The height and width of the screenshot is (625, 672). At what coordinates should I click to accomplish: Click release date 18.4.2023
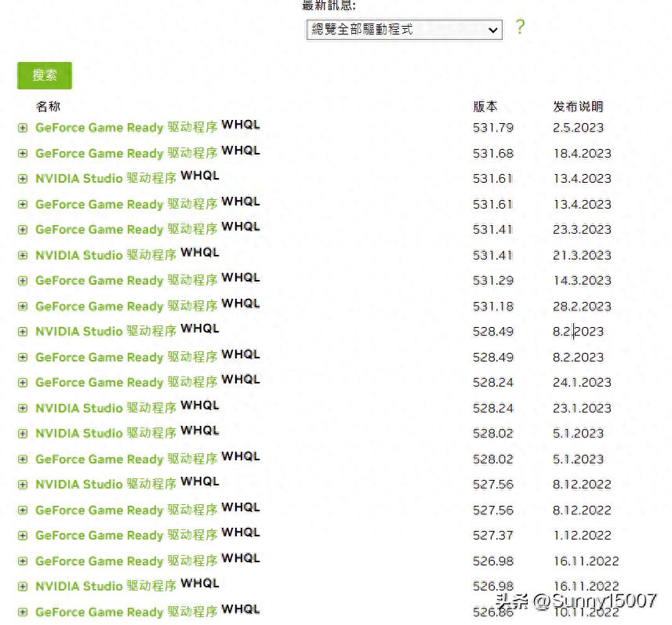[582, 154]
